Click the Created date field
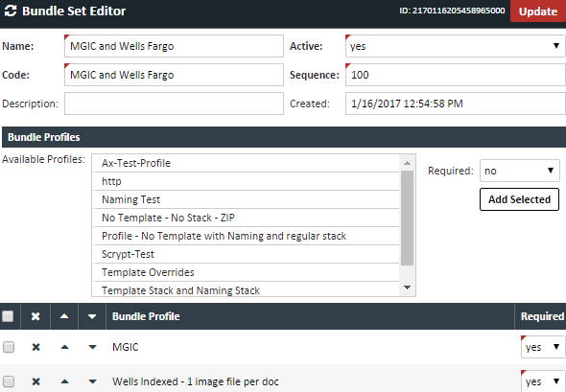566x392 pixels. pyautogui.click(x=455, y=104)
